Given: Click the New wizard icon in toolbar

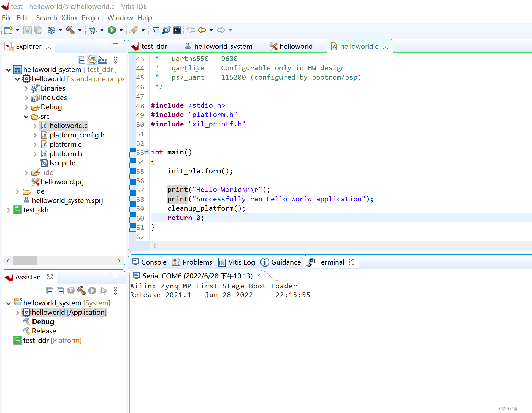Looking at the screenshot, I should tap(9, 30).
